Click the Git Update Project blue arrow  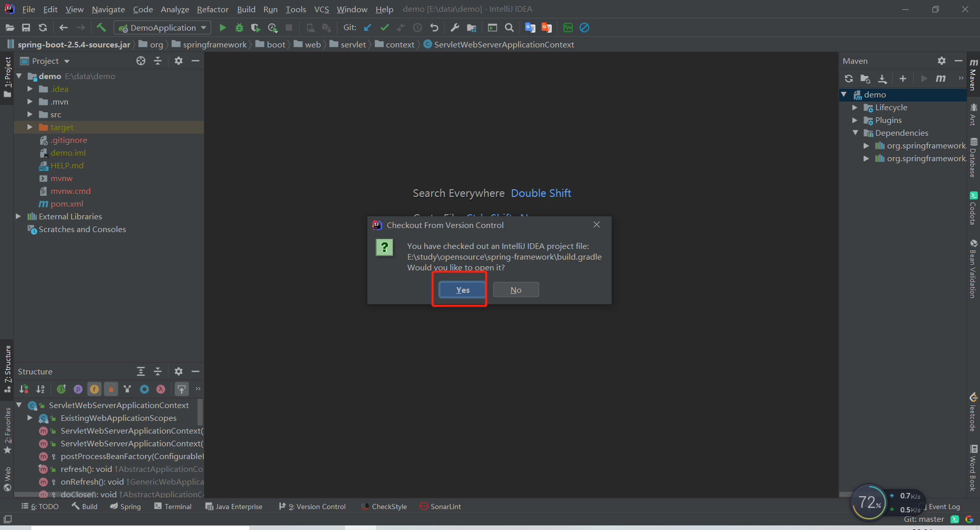[x=367, y=28]
